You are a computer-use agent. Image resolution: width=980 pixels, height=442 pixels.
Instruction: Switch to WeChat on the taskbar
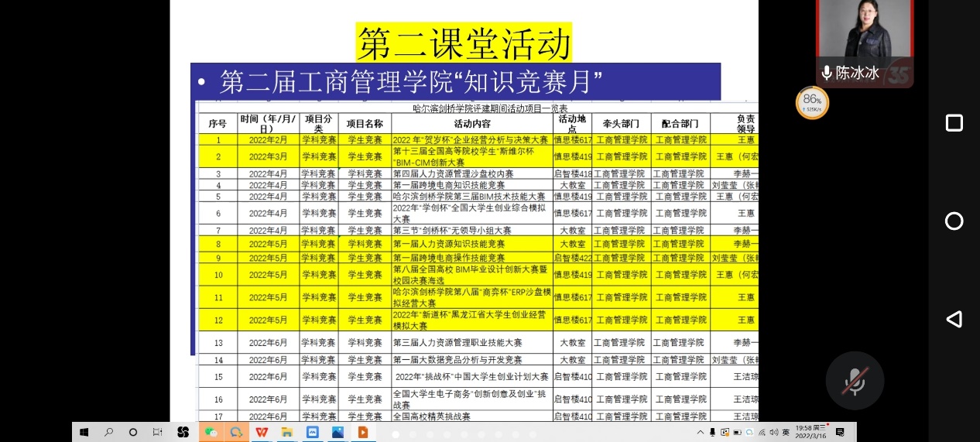point(211,432)
